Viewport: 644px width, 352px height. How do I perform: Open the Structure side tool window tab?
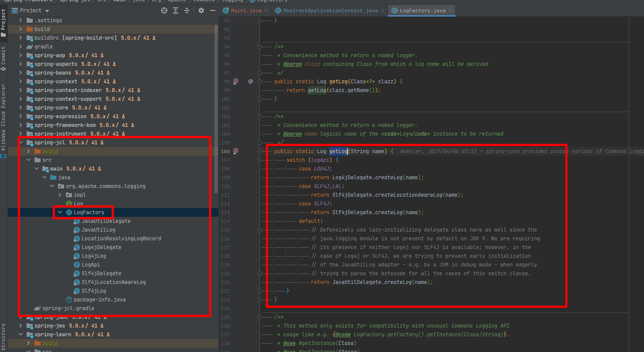[x=3, y=337]
